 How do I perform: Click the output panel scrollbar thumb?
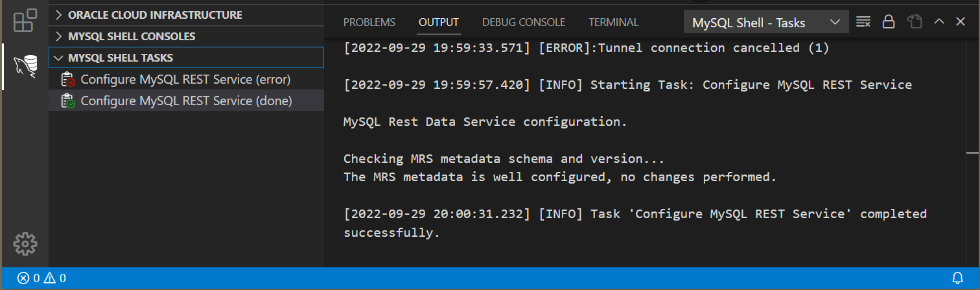[972, 153]
